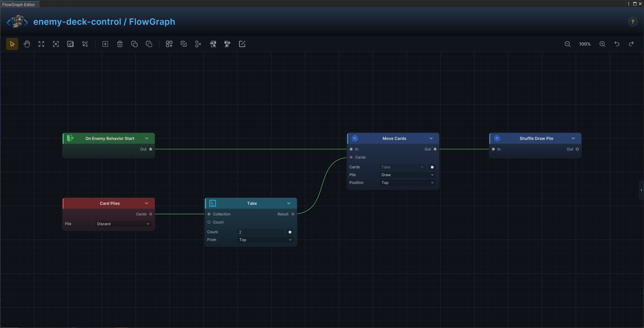The width and height of the screenshot is (644, 328).
Task: Click the Out port of Shuffle Draw Pile
Action: click(x=577, y=149)
